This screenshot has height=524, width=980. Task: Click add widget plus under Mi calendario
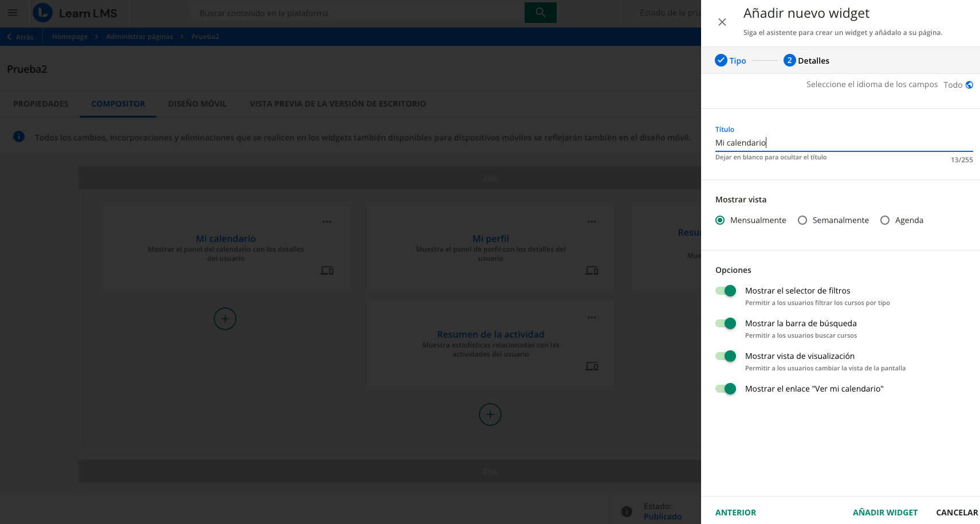click(x=225, y=319)
